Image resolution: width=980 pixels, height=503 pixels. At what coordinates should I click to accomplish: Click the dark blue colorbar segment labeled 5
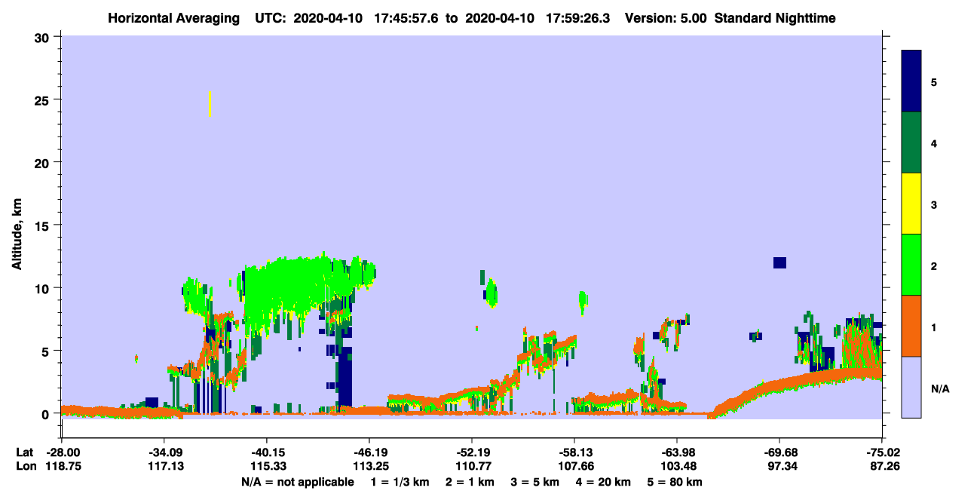[x=911, y=81]
